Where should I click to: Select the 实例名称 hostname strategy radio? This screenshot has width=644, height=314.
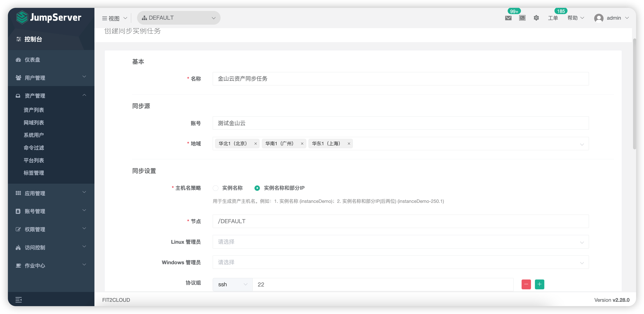[216, 188]
